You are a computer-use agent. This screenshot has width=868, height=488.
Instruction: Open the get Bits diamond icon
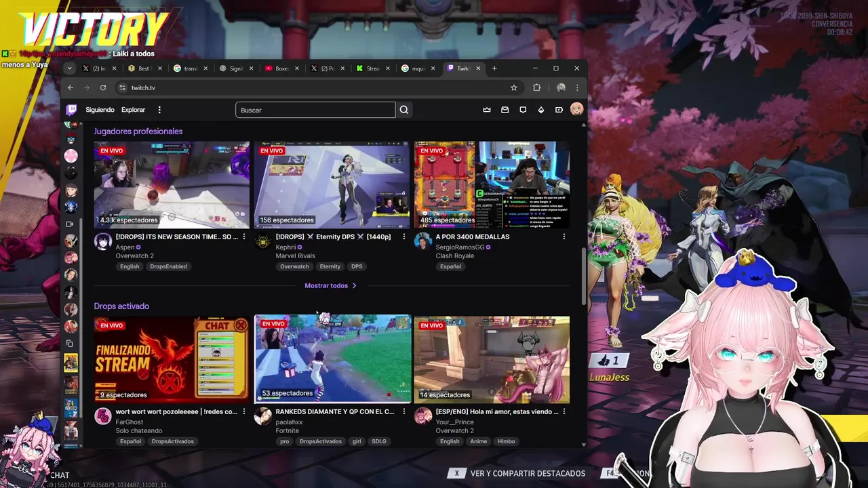point(540,110)
